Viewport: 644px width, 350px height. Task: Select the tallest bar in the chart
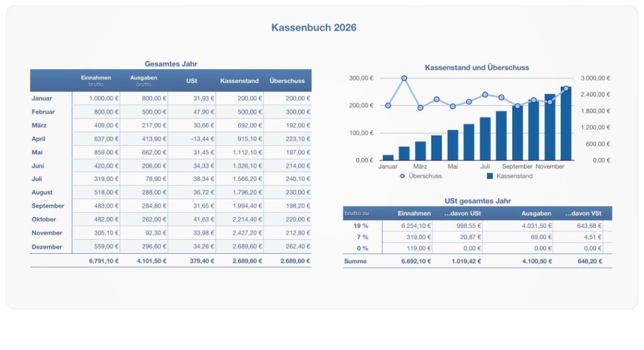(566, 124)
